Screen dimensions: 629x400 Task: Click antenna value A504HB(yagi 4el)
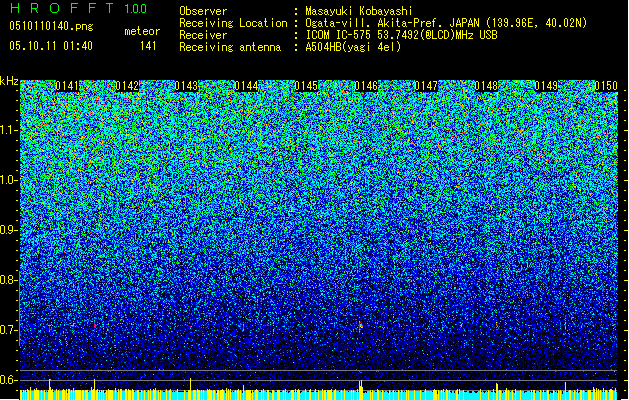tap(353, 47)
